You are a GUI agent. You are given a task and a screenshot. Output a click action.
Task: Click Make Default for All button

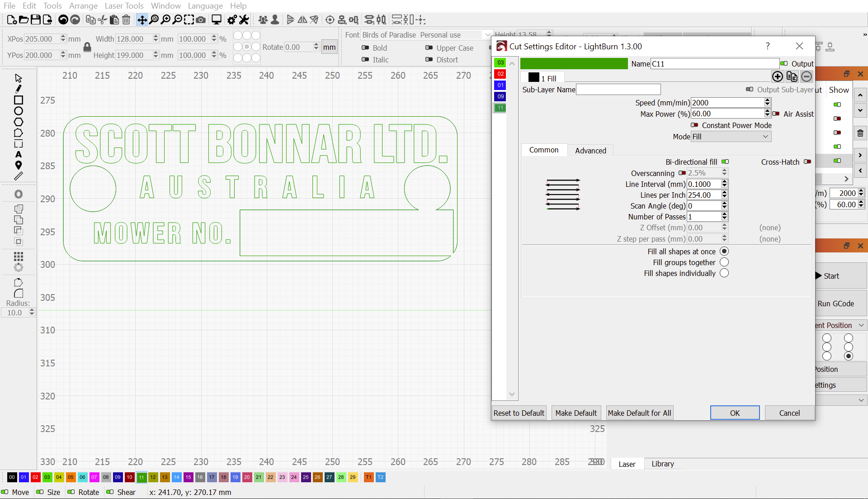coord(639,413)
